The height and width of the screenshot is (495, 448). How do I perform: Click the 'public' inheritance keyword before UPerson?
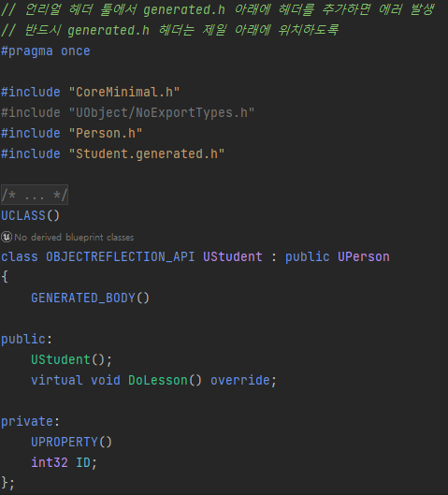click(308, 256)
